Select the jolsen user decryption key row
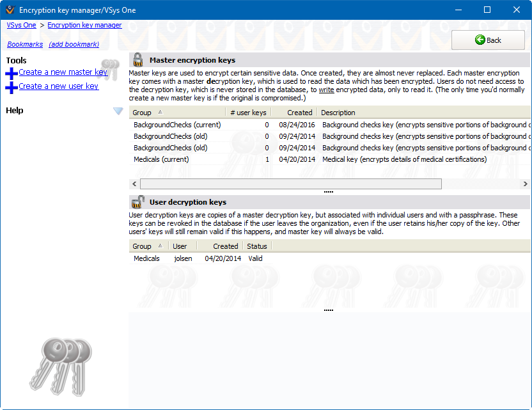The width and height of the screenshot is (532, 410). 182,258
